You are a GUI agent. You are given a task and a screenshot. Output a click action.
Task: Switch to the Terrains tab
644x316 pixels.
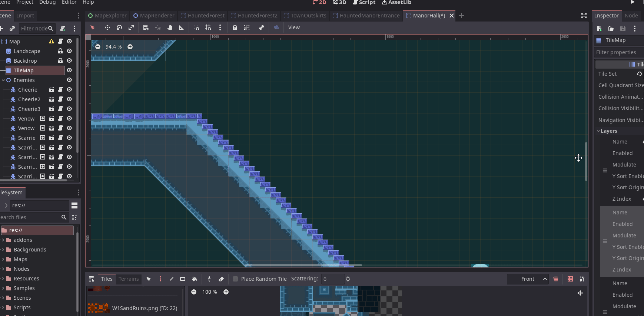129,279
